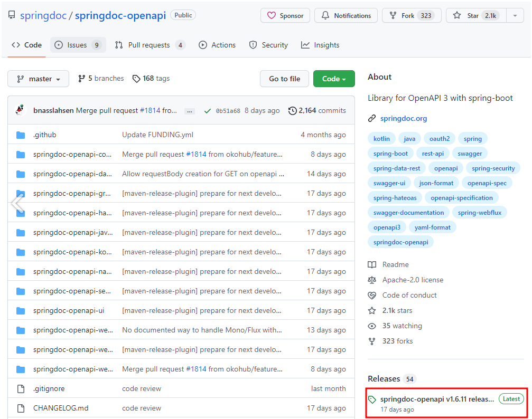
Task: Visit the springdoc.org website link
Action: tap(404, 118)
